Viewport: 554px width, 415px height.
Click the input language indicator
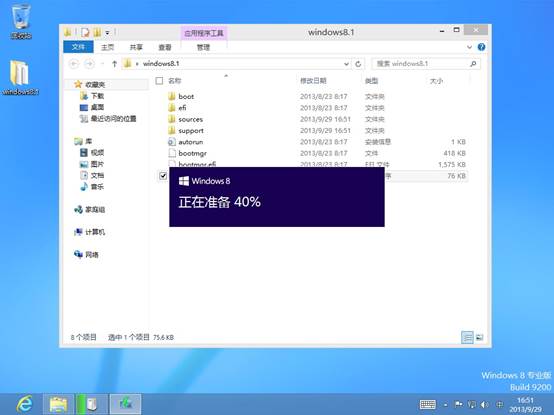(x=499, y=404)
